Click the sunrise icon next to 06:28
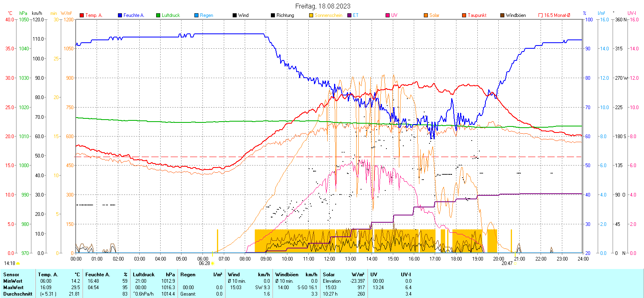Image resolution: width=644 pixels, height=298 pixels. coord(213,263)
